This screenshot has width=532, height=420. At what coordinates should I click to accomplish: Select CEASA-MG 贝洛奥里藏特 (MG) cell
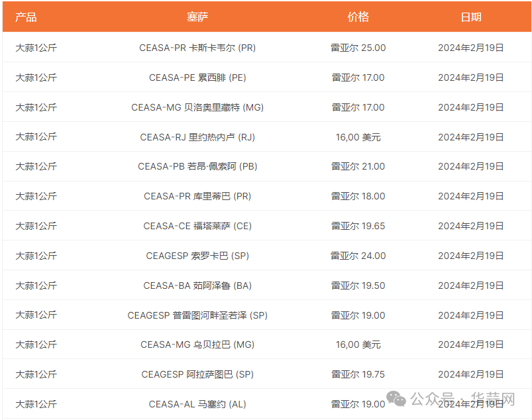[x=197, y=107]
